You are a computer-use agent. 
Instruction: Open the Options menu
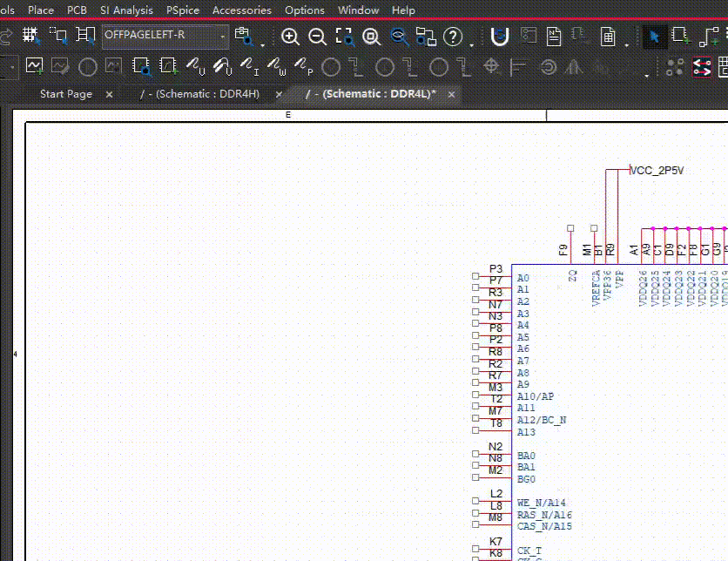pyautogui.click(x=305, y=10)
